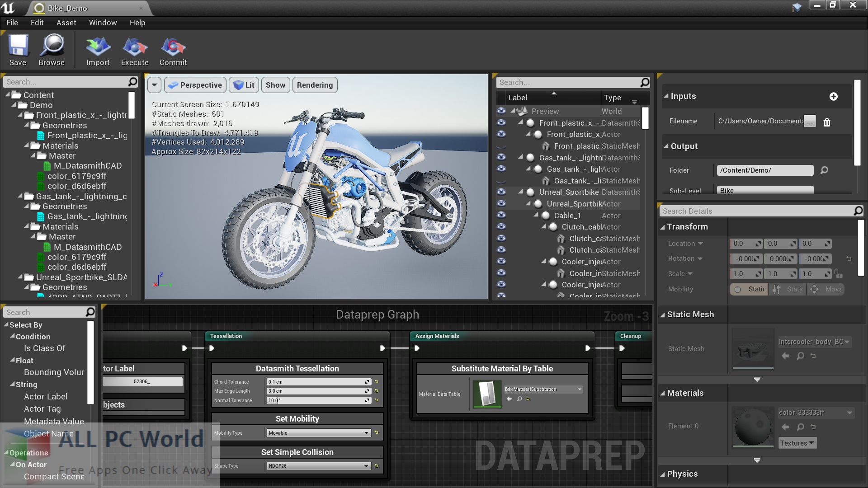868x488 pixels.
Task: Click the Lit rendering mode tab
Action: click(x=244, y=84)
